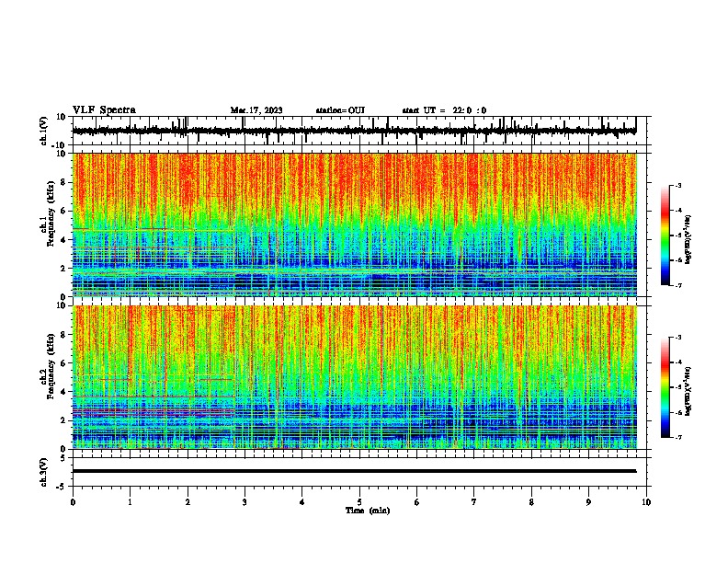Image resolution: width=728 pixels, height=563 pixels.
Task: Click time axis tick label "2"
Action: coord(188,502)
